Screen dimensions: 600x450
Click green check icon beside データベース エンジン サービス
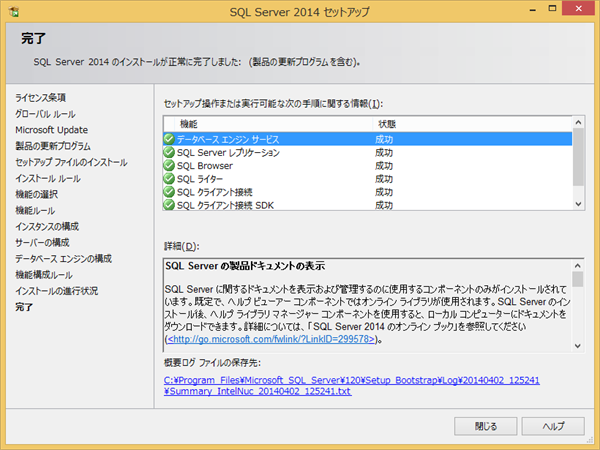169,139
